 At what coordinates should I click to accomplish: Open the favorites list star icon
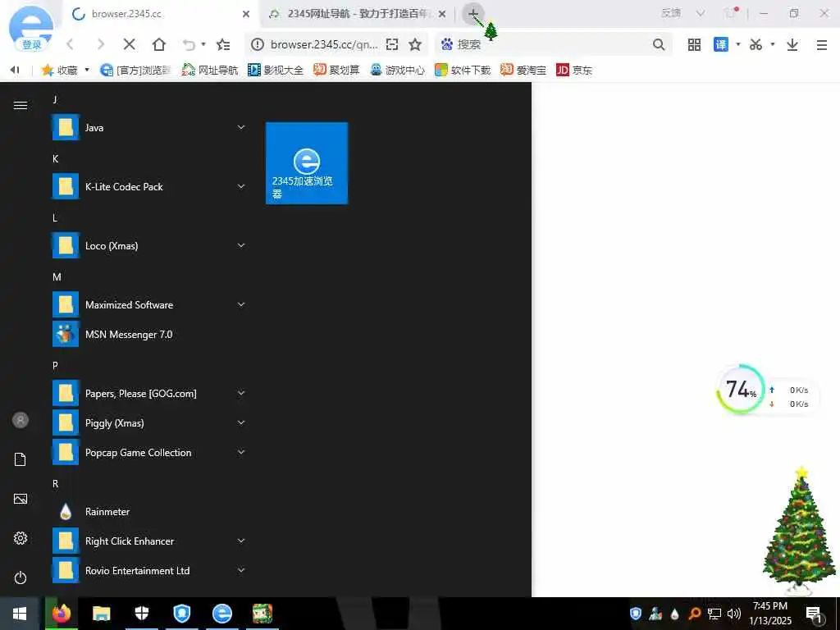point(223,44)
